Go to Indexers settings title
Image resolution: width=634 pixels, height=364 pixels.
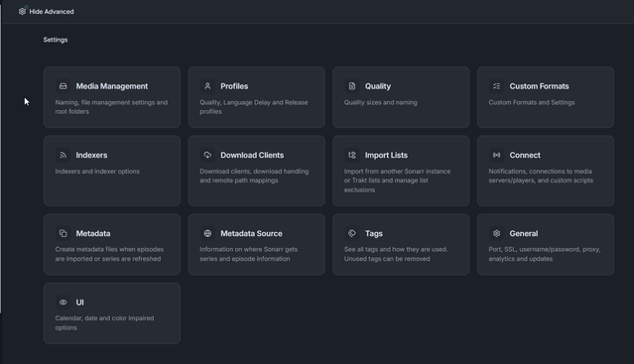pyautogui.click(x=91, y=155)
